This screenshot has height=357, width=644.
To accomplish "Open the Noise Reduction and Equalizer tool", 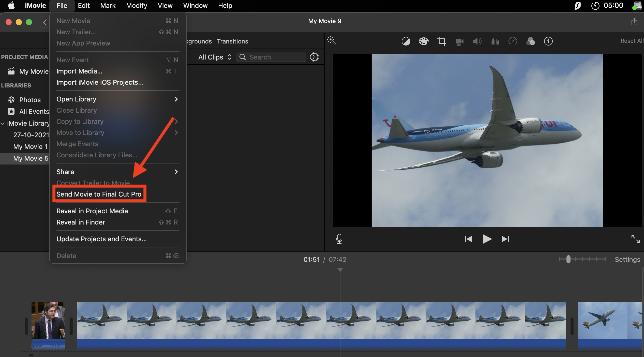I will coord(495,41).
